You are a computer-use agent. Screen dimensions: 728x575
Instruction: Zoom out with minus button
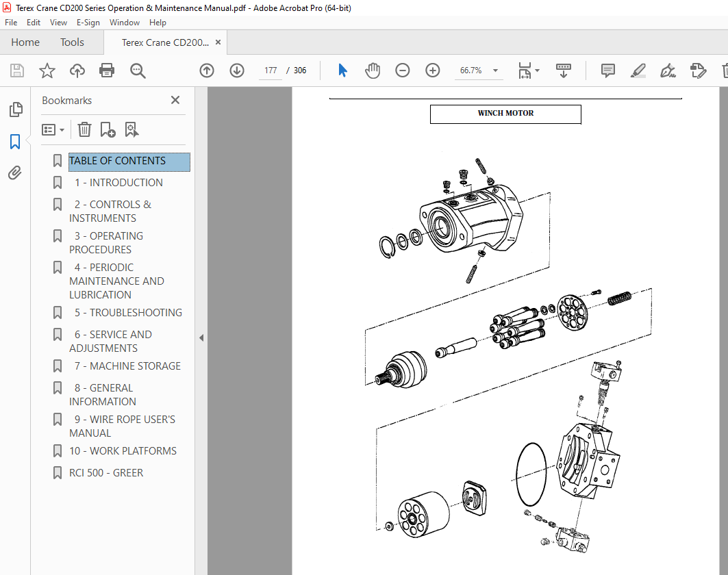tap(403, 71)
